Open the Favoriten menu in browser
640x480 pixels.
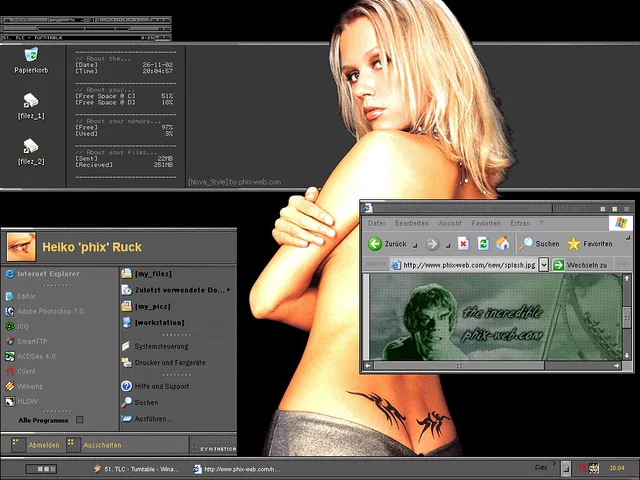486,223
